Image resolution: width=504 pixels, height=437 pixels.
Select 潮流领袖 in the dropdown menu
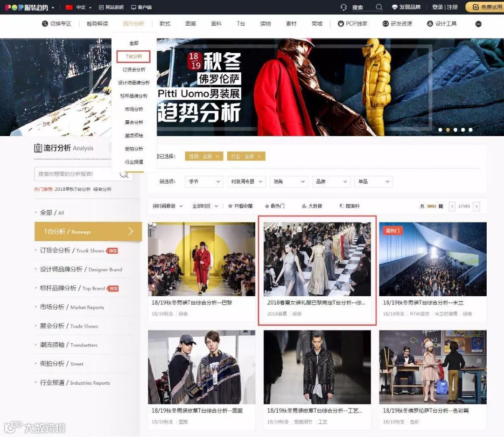click(x=134, y=136)
